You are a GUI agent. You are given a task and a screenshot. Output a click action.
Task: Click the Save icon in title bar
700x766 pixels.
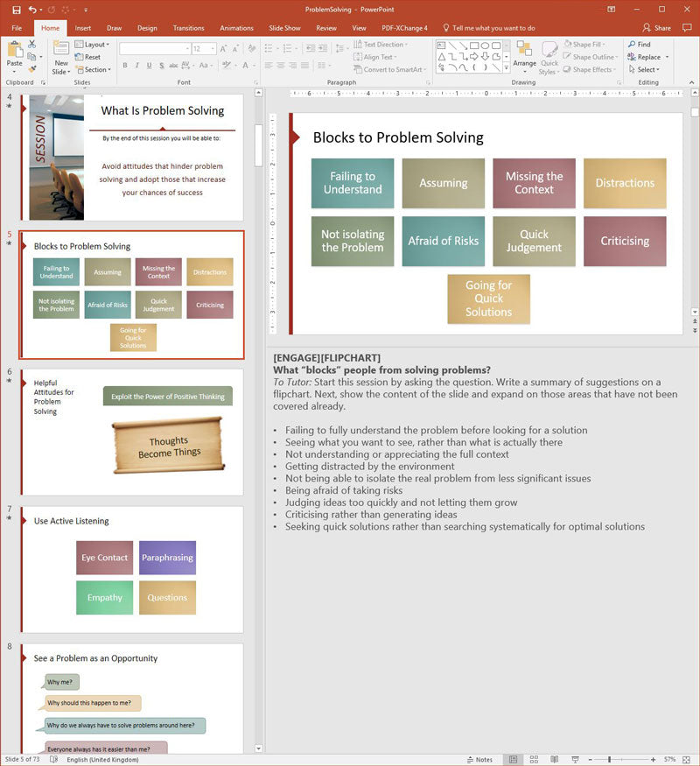click(x=17, y=10)
